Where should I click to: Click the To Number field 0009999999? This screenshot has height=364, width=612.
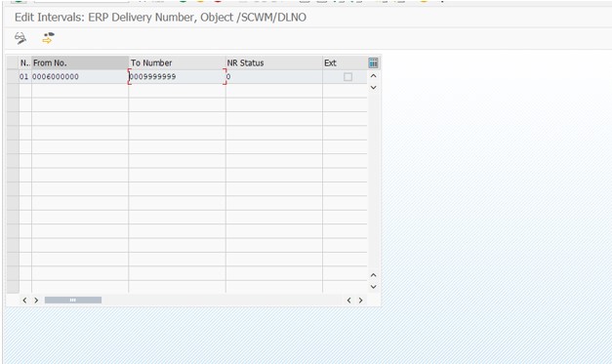coord(178,76)
